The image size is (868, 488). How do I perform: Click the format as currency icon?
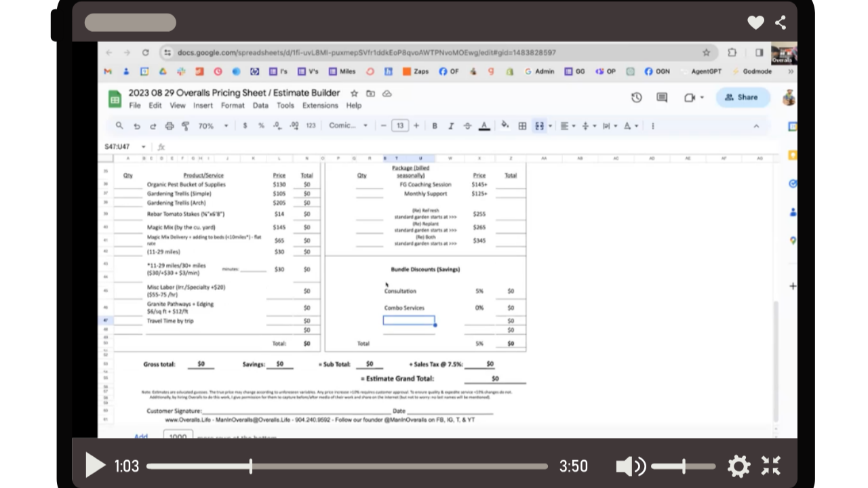(x=245, y=126)
